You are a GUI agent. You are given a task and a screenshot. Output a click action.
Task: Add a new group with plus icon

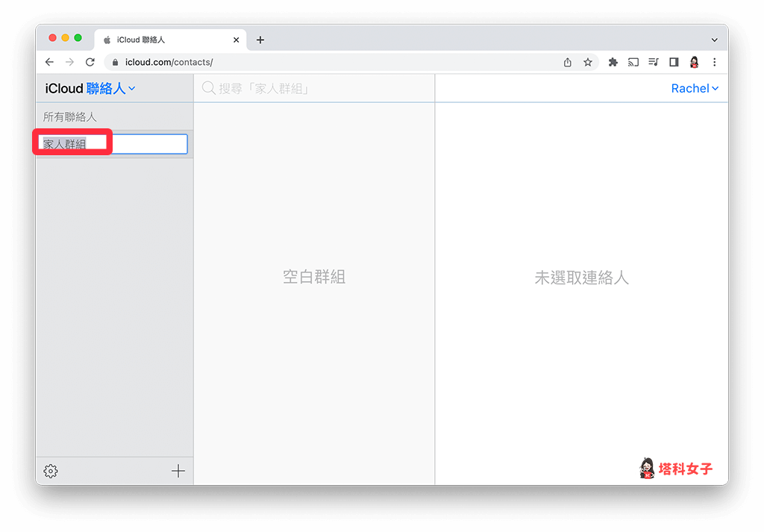178,471
